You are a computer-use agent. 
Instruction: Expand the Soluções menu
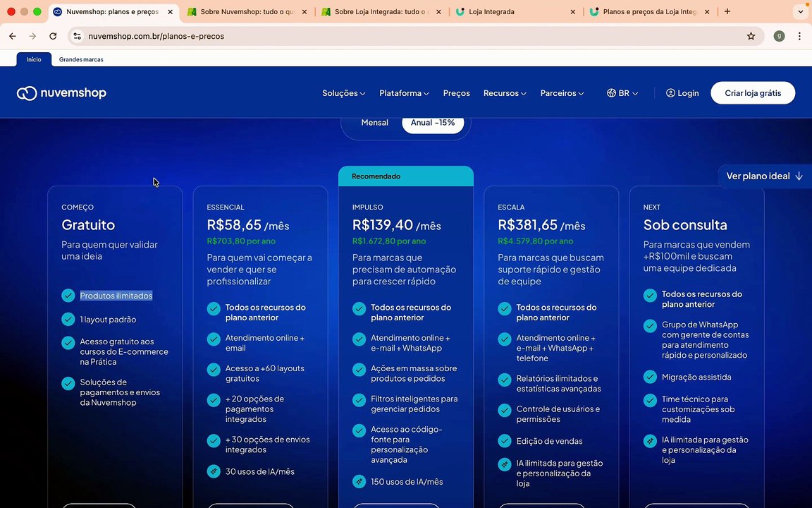pos(343,93)
